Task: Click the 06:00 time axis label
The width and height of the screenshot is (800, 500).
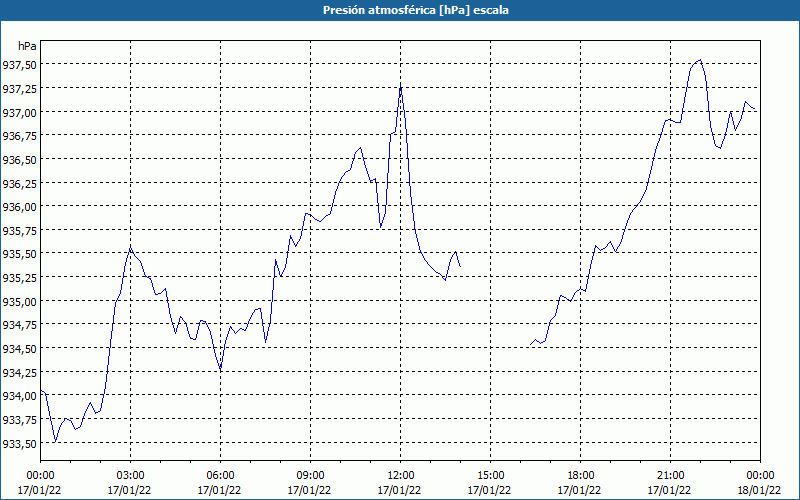Action: pyautogui.click(x=220, y=483)
